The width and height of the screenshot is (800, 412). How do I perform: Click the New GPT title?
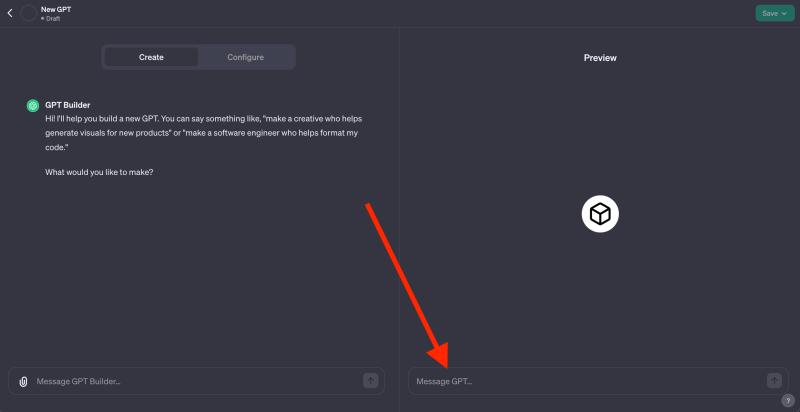[56, 9]
